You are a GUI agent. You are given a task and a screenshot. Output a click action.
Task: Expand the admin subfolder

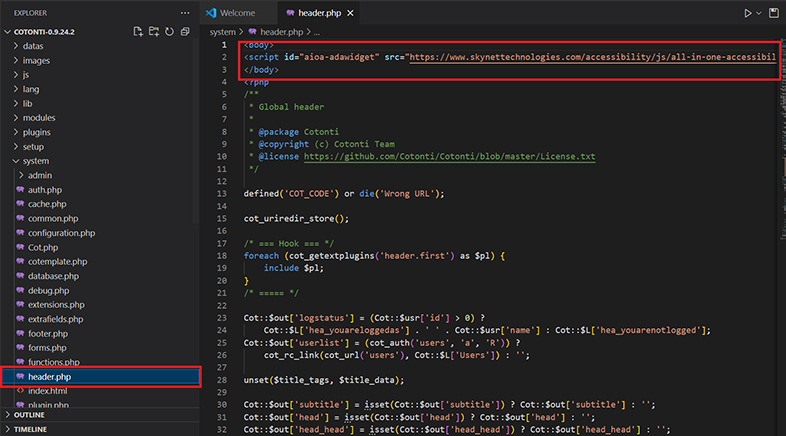[x=39, y=175]
